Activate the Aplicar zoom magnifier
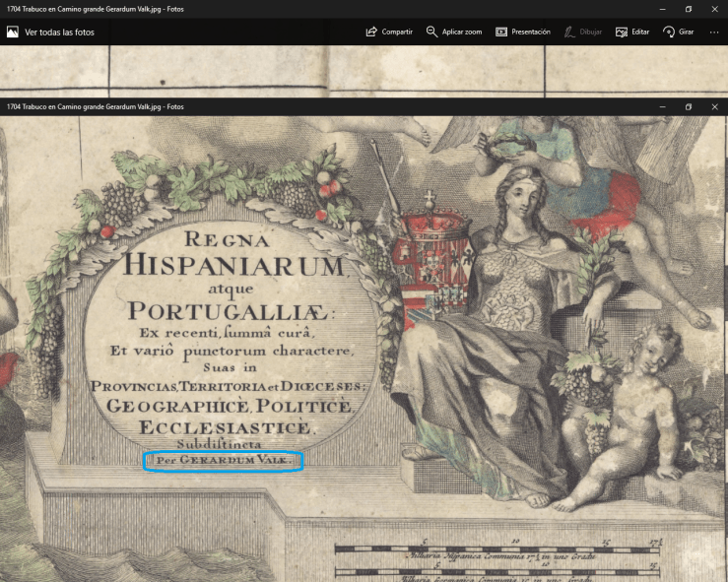Screen dimensions: 728x582 click(453, 32)
